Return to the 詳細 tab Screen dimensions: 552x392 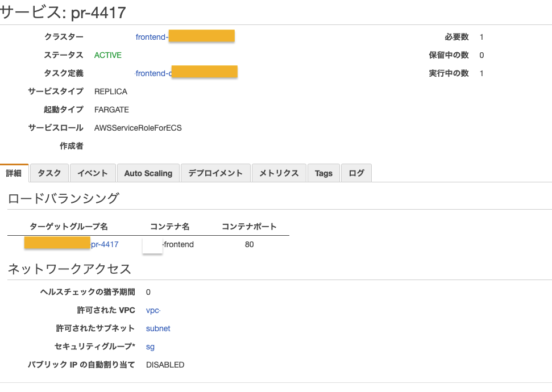pyautogui.click(x=14, y=173)
